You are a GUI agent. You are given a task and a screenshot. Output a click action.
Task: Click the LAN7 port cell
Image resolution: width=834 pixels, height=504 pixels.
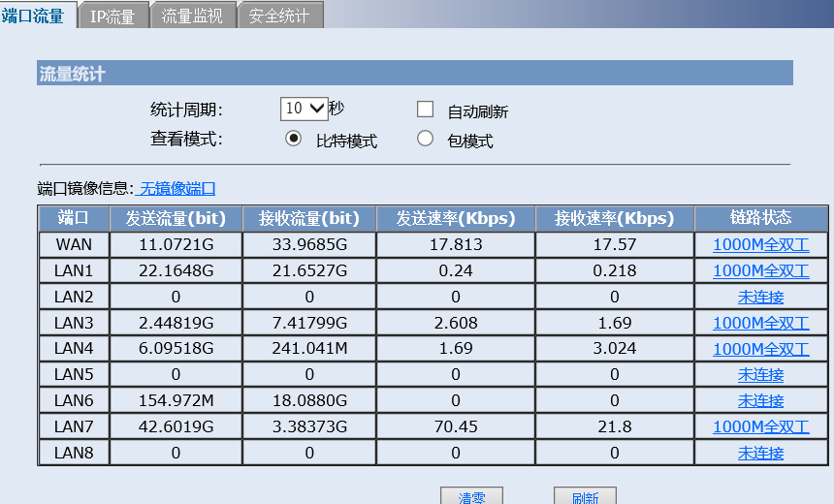74,426
